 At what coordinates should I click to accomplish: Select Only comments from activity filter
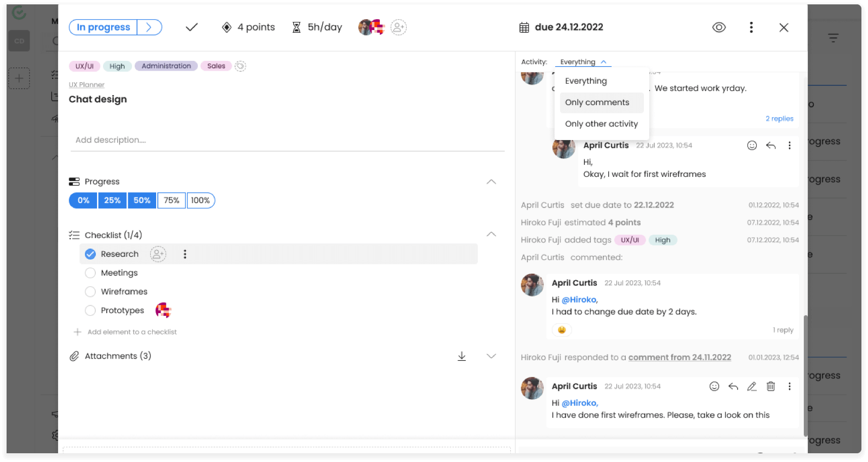[597, 102]
